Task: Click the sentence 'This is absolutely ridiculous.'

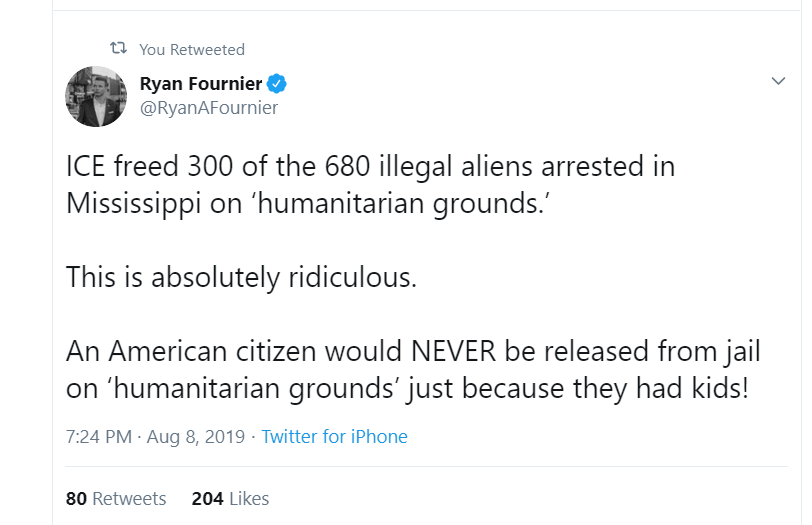Action: pos(240,277)
